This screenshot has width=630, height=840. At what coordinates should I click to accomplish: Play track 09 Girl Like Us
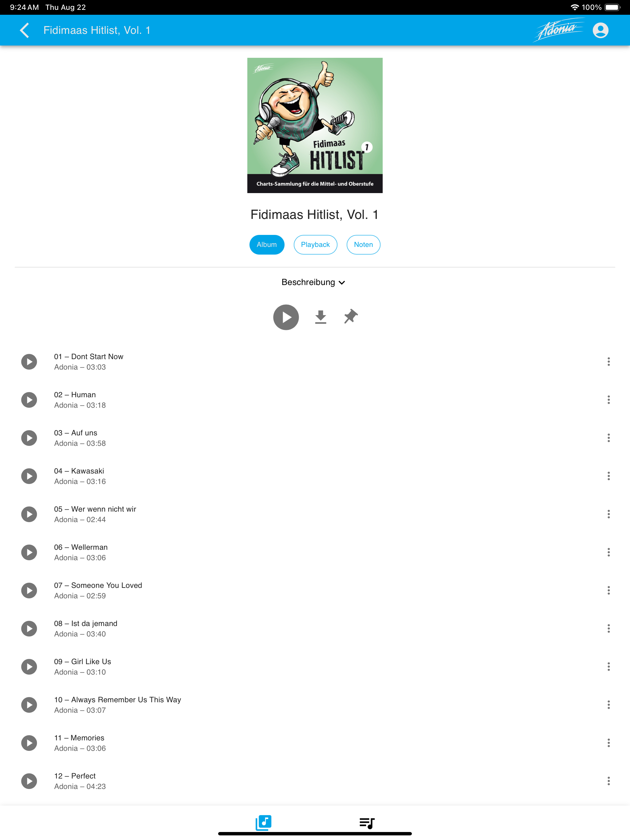point(29,667)
